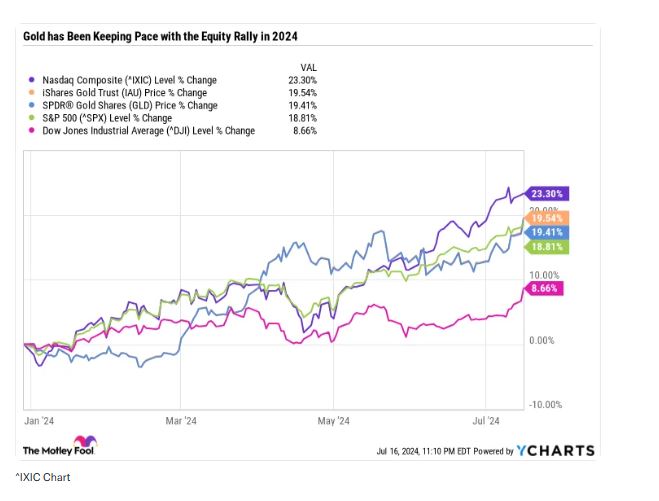Click the pink Dow Jones legend dot
This screenshot has width=659, height=501.
point(32,131)
